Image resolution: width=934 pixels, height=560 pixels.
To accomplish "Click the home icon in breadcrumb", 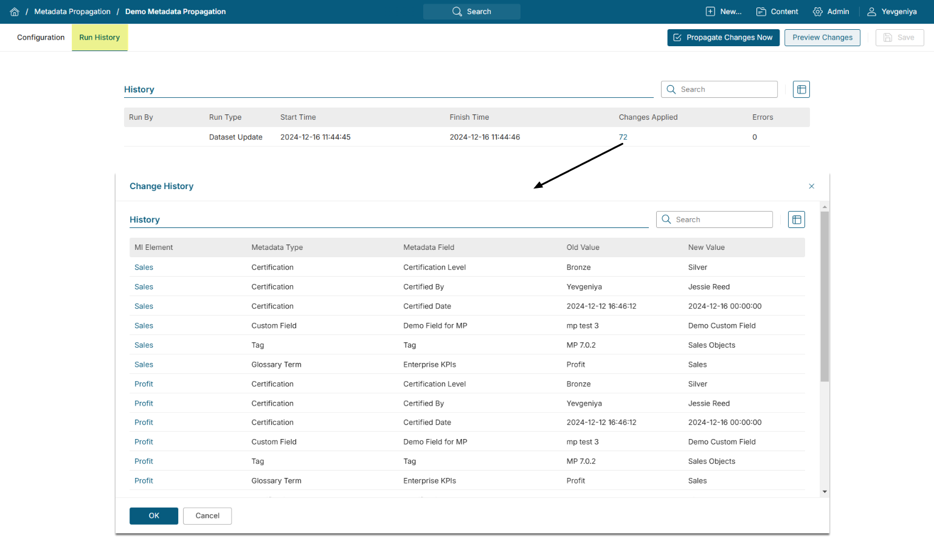I will (x=15, y=12).
